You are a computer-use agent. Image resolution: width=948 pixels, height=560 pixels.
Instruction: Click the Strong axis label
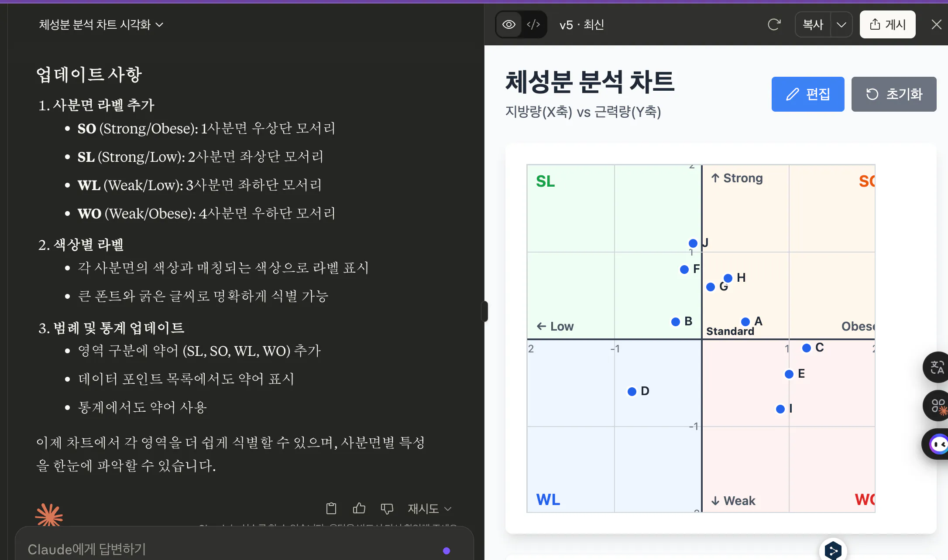coord(737,178)
